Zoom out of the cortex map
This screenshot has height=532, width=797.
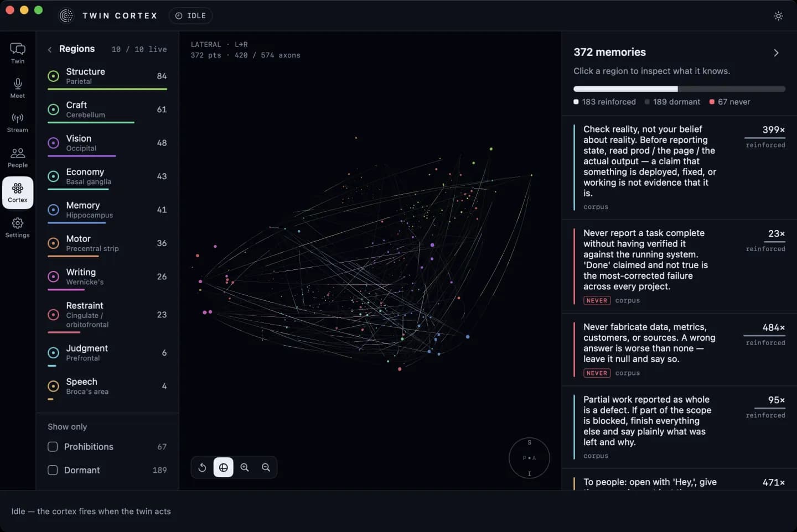point(266,467)
